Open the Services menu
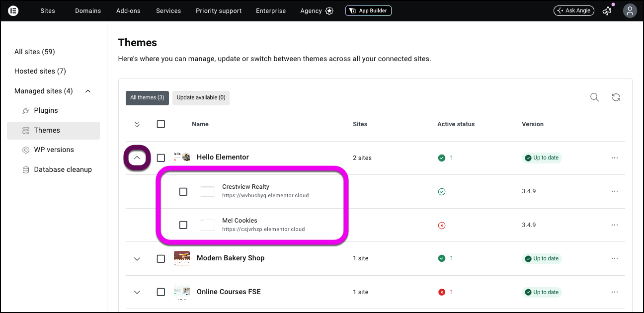This screenshot has height=313, width=644. point(168,11)
